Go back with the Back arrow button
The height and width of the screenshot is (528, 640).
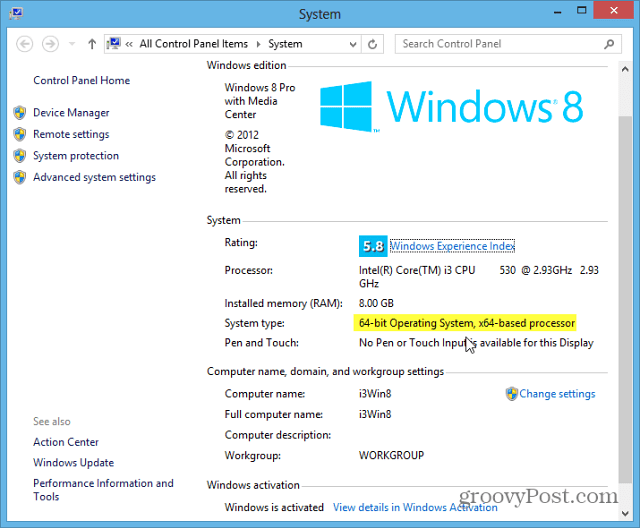tap(24, 44)
